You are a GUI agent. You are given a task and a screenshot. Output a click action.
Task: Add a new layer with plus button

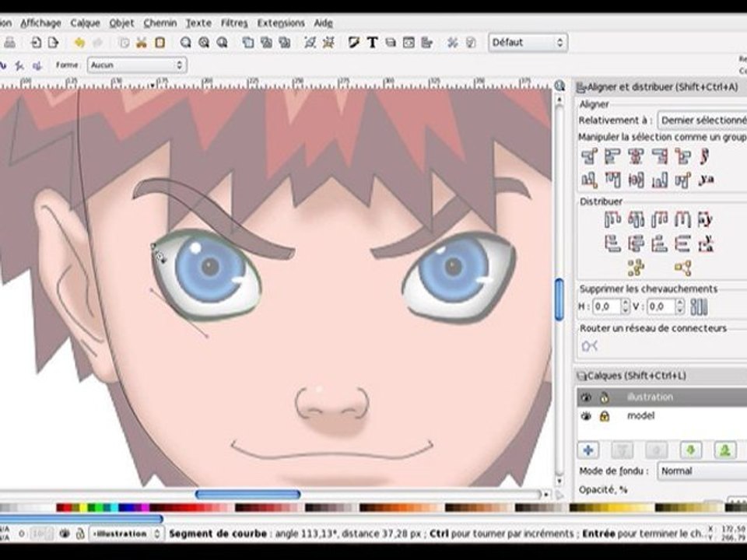588,450
